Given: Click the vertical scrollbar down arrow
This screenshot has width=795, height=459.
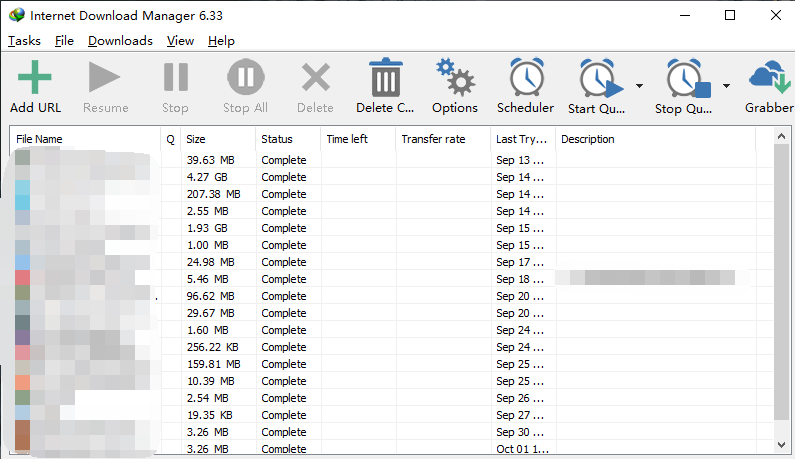Looking at the screenshot, I should click(x=782, y=442).
